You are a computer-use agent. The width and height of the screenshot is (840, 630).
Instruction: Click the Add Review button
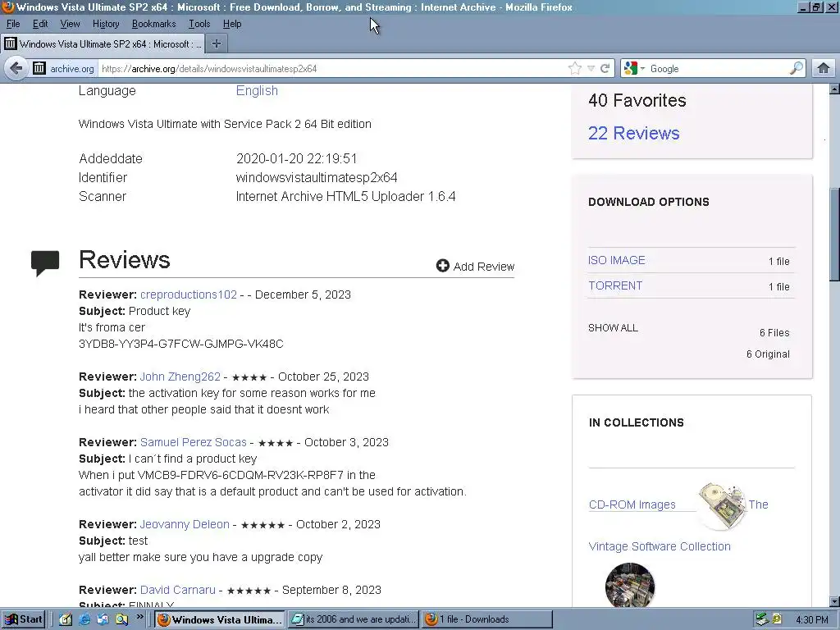[x=475, y=267]
